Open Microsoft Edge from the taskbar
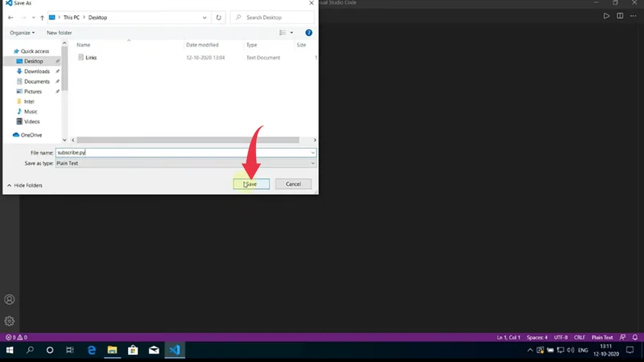This screenshot has height=362, width=644. click(92, 351)
